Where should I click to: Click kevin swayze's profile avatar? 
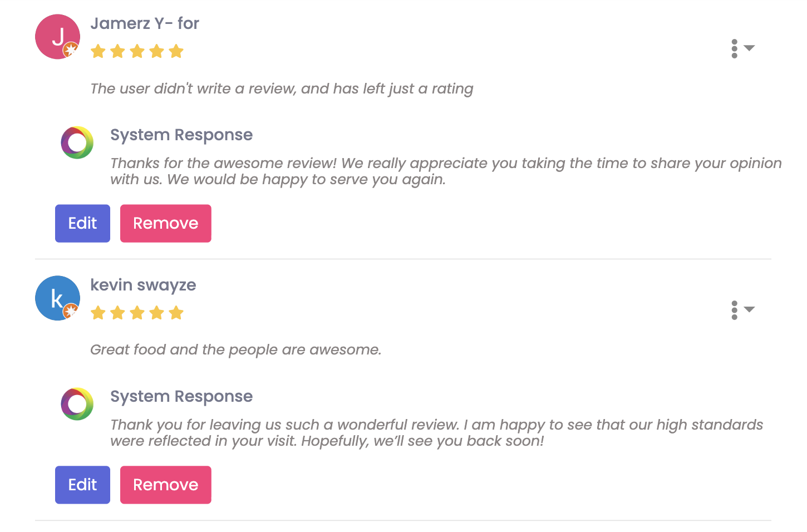click(57, 298)
